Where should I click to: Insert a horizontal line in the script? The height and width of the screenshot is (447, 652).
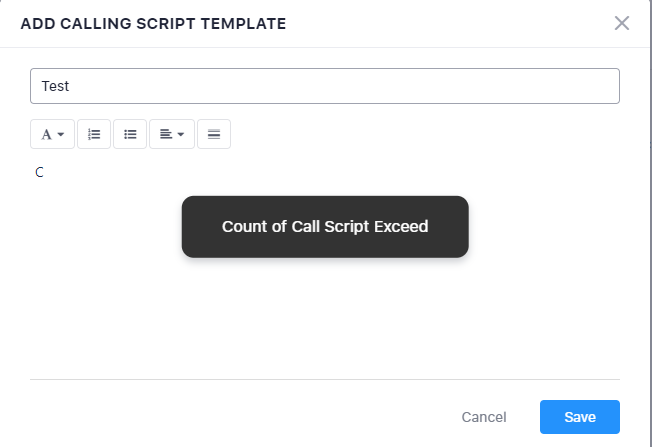214,134
